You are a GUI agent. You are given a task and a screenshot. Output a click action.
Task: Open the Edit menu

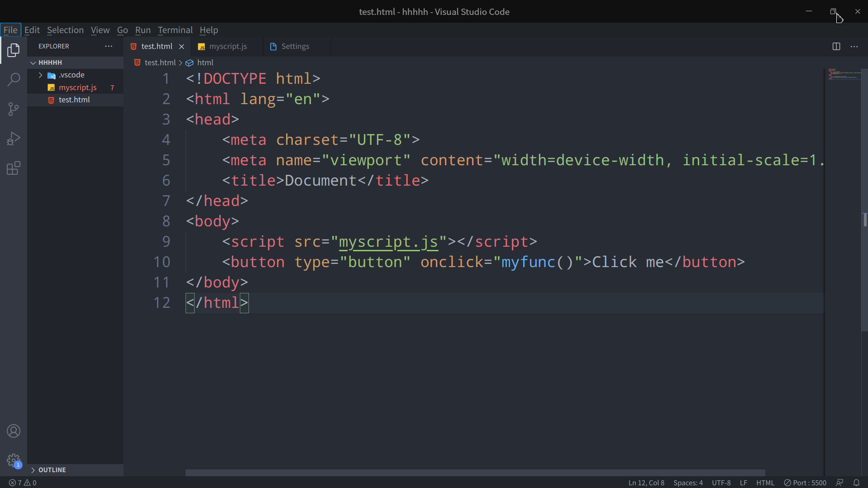(32, 30)
